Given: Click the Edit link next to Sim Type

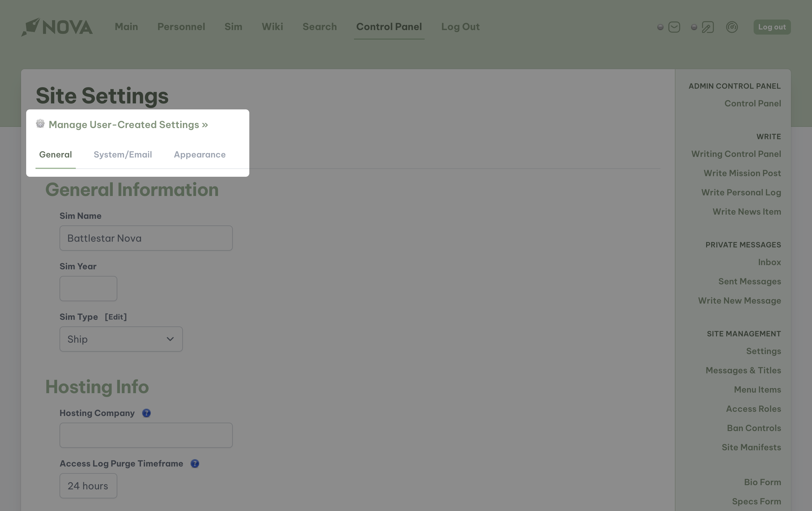Looking at the screenshot, I should click(x=116, y=317).
